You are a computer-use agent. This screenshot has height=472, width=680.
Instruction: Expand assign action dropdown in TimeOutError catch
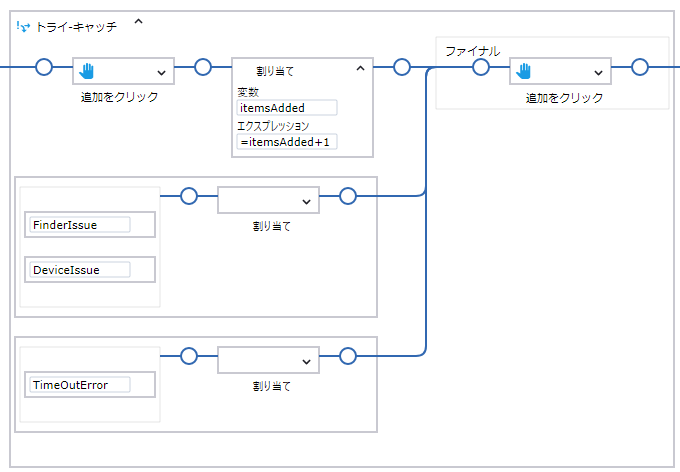305,360
